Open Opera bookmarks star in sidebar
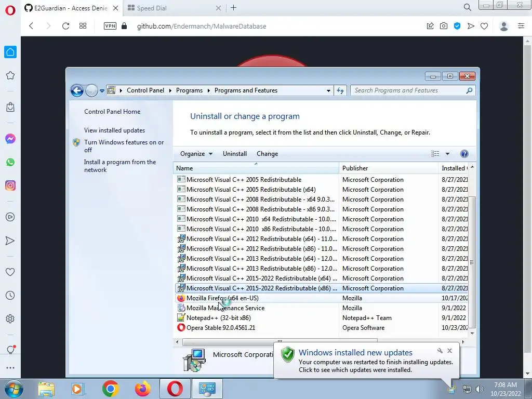Viewport: 532px width, 399px height. (10, 75)
